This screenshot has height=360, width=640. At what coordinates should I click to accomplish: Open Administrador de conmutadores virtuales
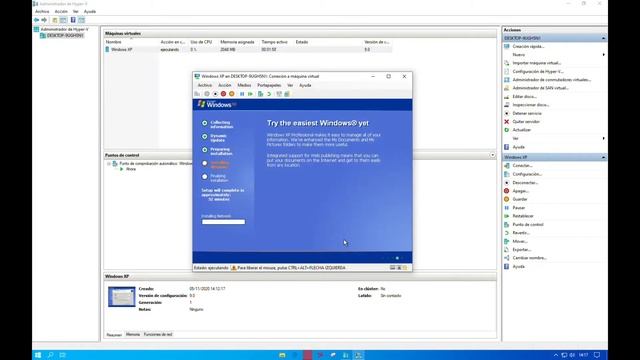pyautogui.click(x=551, y=80)
